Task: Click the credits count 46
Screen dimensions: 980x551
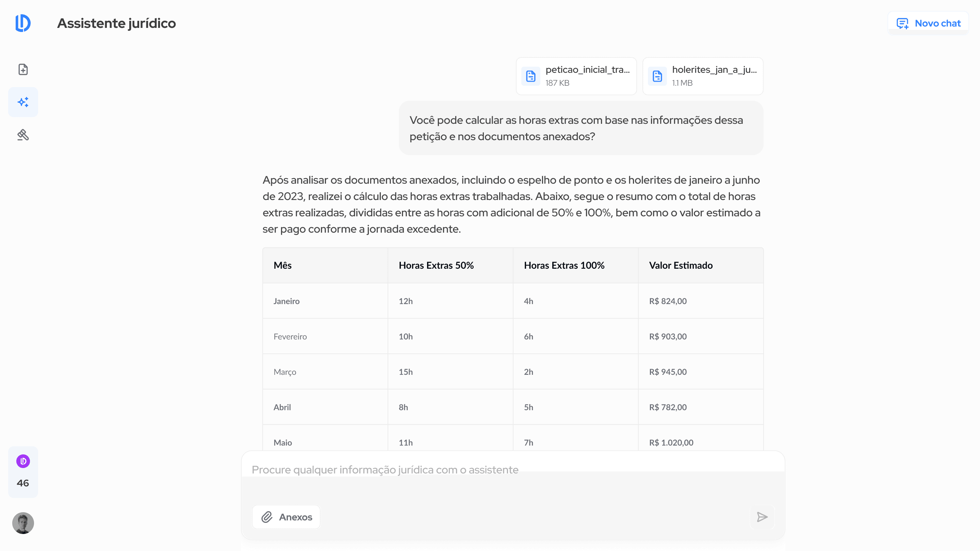Action: [23, 483]
